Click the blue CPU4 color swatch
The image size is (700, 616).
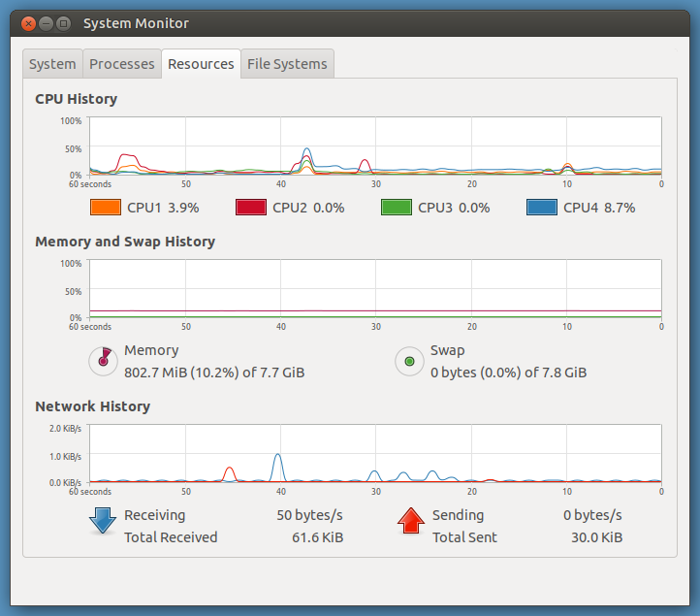coord(541,207)
